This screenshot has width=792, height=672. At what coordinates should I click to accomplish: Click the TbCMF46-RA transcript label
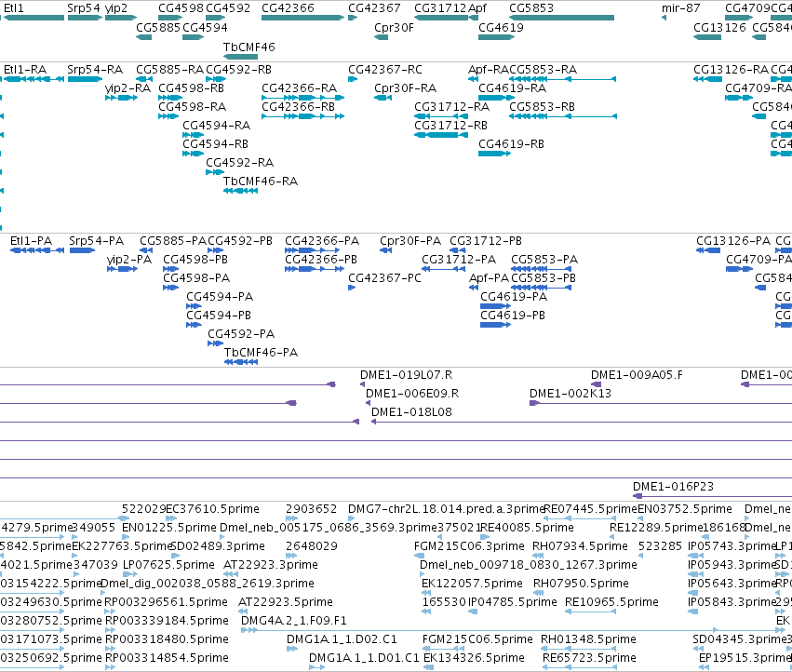pyautogui.click(x=261, y=181)
